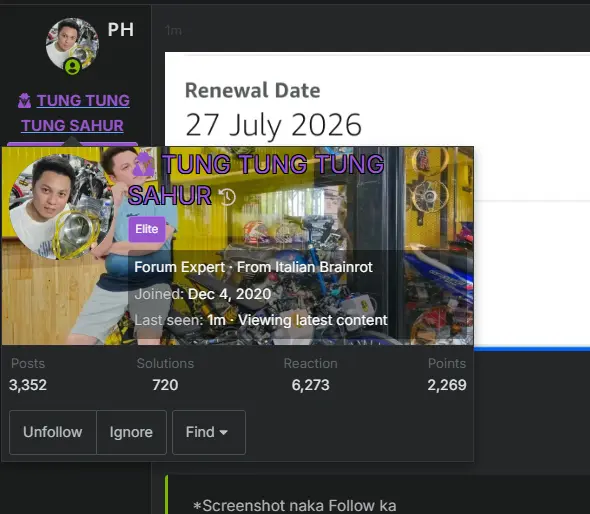Click the purple user icon beside sidebar username
The image size is (590, 514).
pyautogui.click(x=24, y=100)
